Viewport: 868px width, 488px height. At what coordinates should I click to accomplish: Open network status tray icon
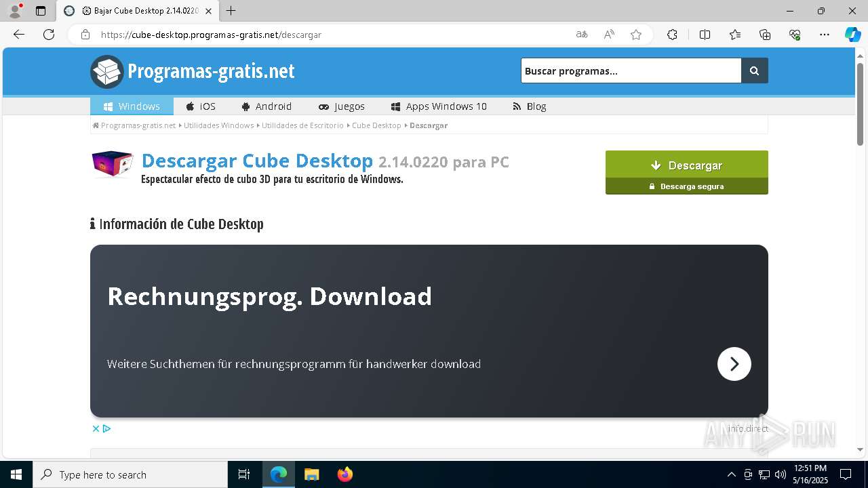[764, 474]
